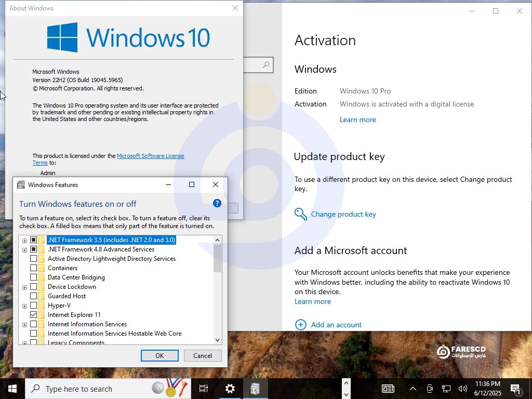Click the folder icon beside Hyper-V
Screen dimensions: 532x399
point(42,305)
